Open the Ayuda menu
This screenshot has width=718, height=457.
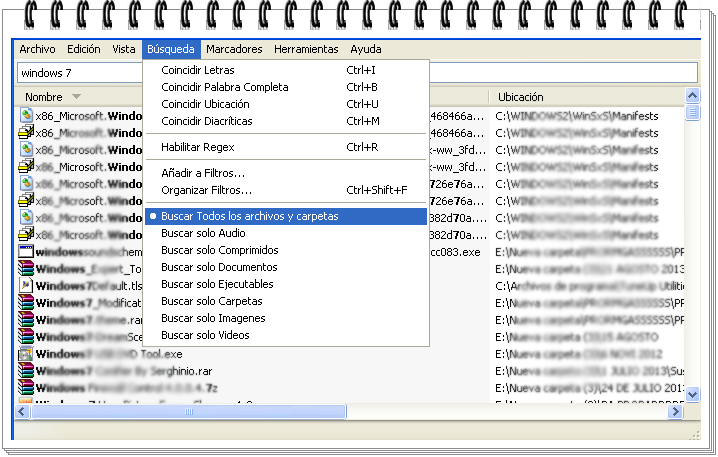[365, 49]
